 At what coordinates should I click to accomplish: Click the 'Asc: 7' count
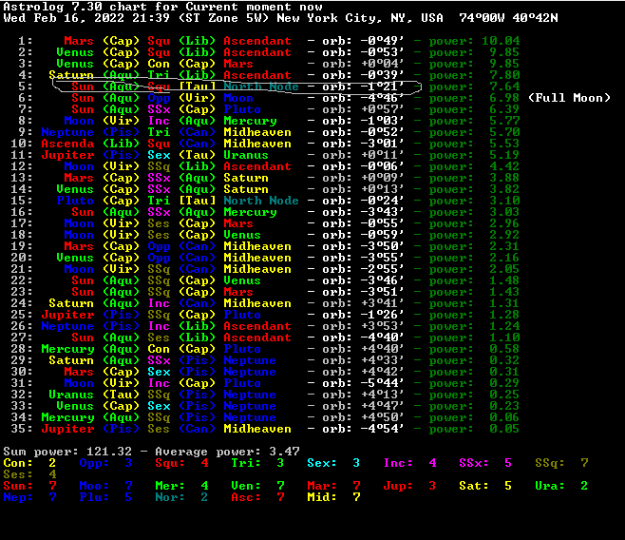point(257,497)
